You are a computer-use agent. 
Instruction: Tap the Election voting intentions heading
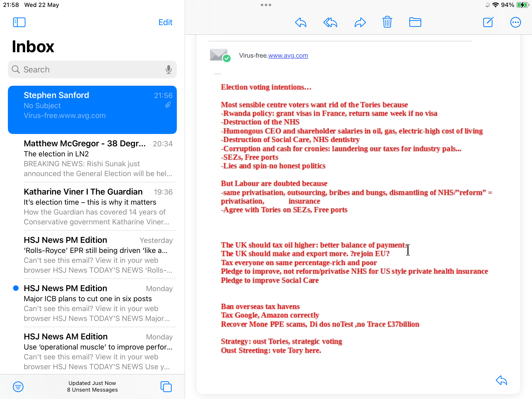tap(266, 87)
